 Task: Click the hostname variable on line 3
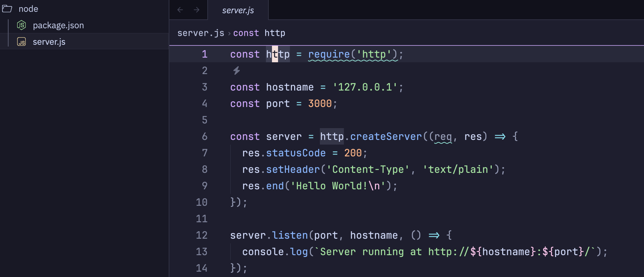click(290, 87)
